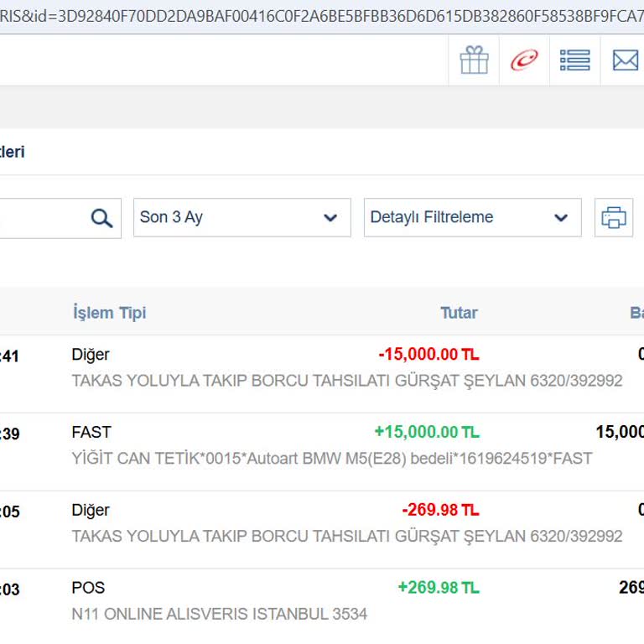Click the magnifier search icon
This screenshot has height=644, width=644.
[x=101, y=218]
